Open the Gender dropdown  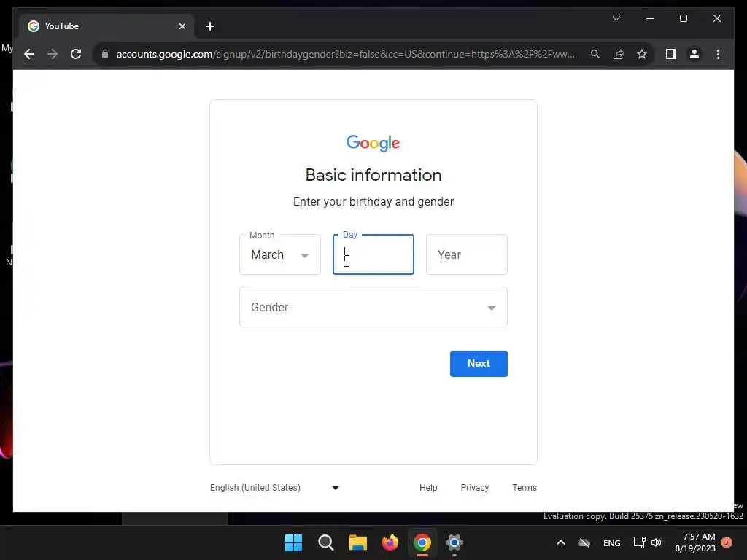tap(373, 307)
